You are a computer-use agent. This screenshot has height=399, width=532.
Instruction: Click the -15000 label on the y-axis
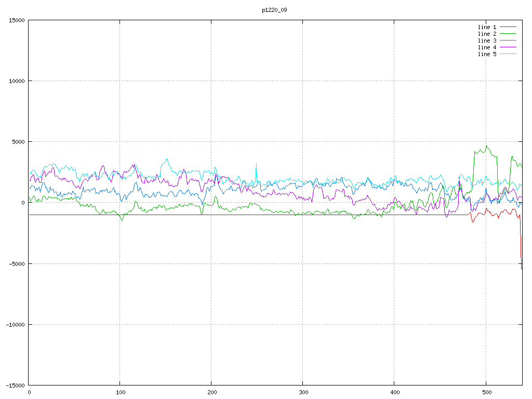[x=15, y=385]
